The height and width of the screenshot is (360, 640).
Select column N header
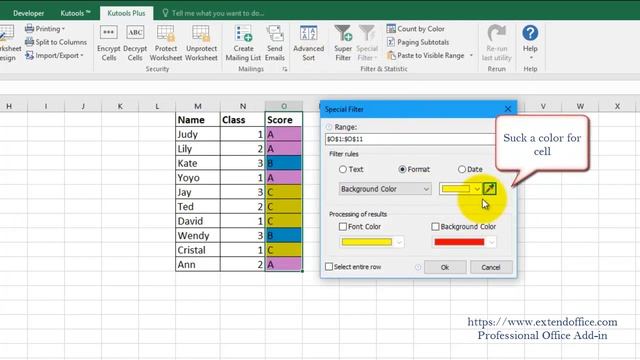pyautogui.click(x=243, y=106)
